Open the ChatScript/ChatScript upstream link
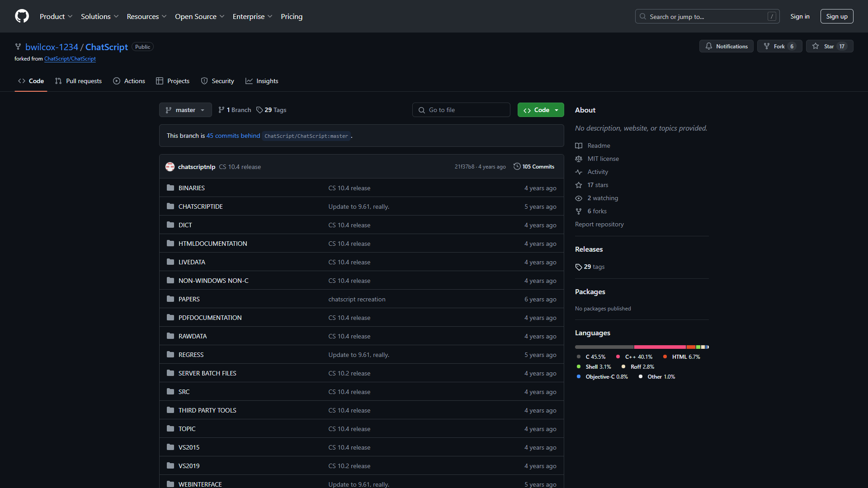Screen dimensions: 868x488 pos(70,58)
